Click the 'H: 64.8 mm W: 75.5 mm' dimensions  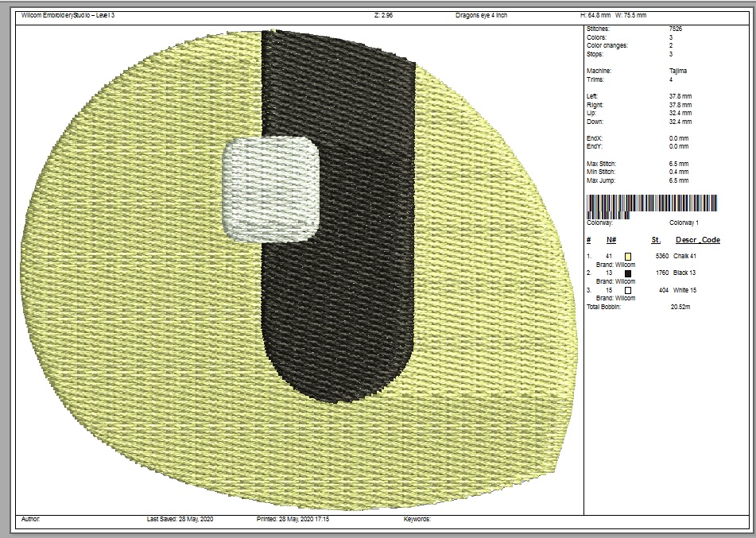pos(613,15)
